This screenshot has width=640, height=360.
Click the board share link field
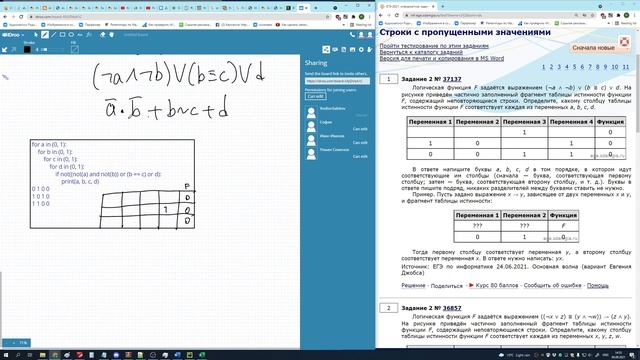tap(337, 81)
